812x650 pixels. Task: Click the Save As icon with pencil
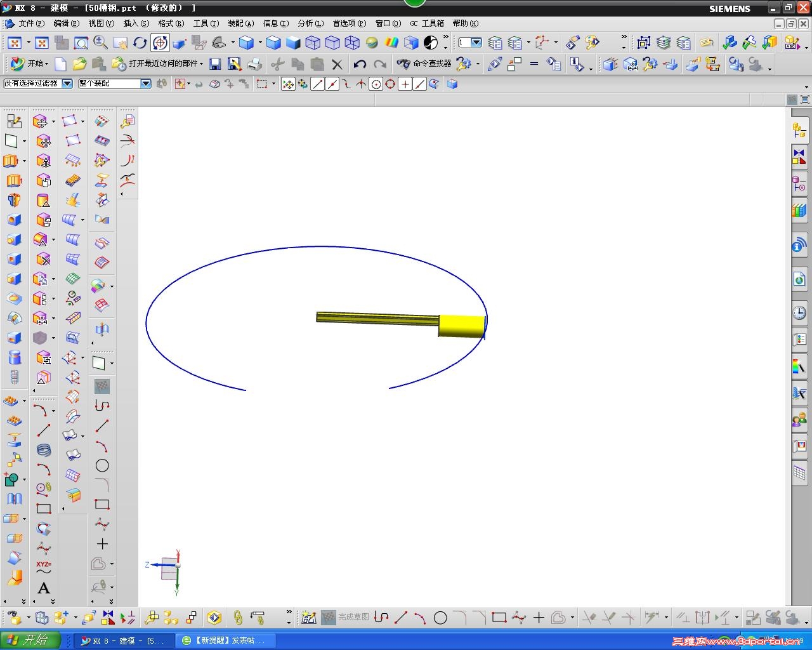tap(235, 64)
